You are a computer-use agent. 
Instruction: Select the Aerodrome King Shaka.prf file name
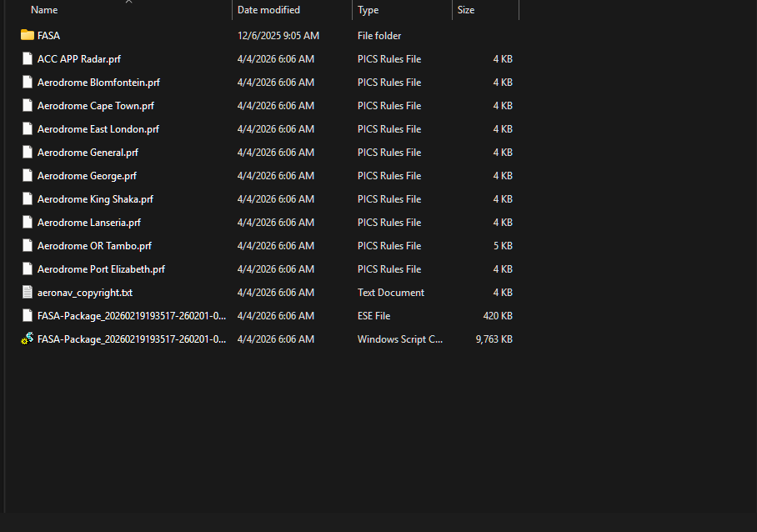click(95, 199)
